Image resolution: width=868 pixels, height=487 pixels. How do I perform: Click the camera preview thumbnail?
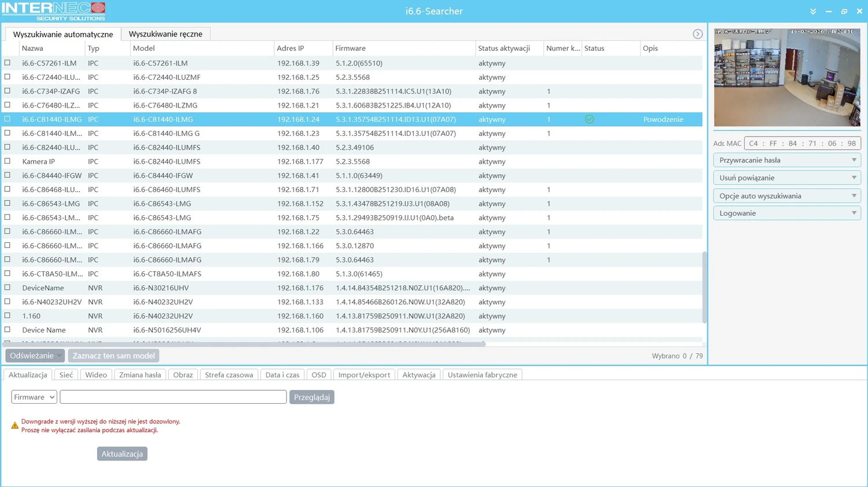click(787, 77)
